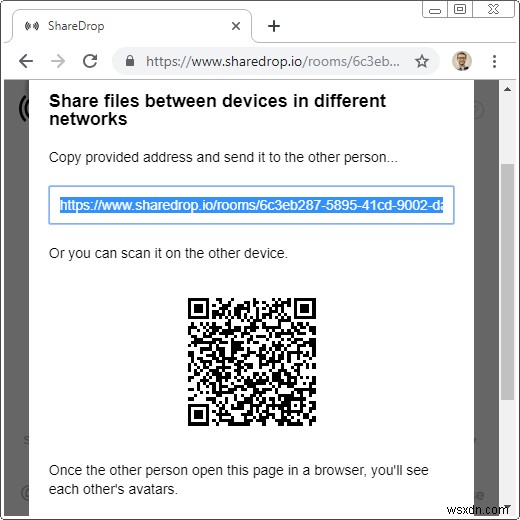Click 'Copy provided address' instruction text
Image resolution: width=520 pixels, height=520 pixels.
[223, 157]
